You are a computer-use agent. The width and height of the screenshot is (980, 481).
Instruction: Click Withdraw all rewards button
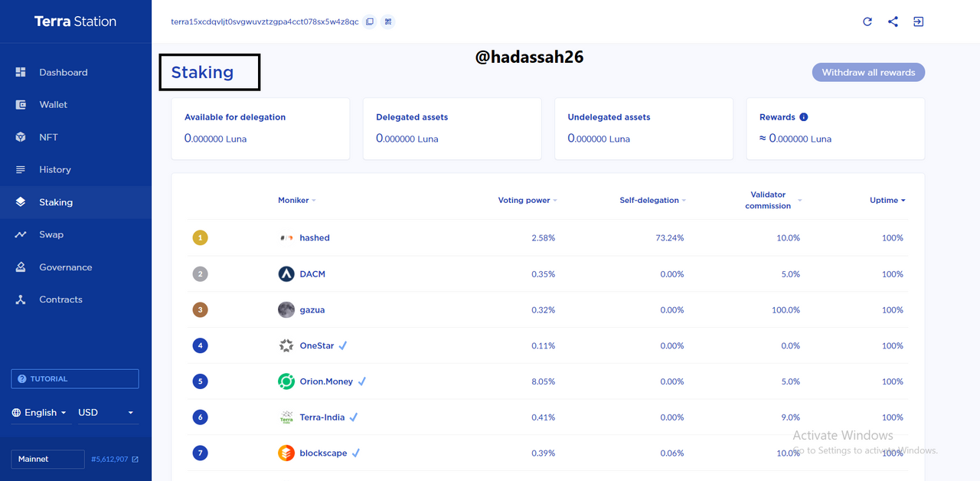[868, 73]
